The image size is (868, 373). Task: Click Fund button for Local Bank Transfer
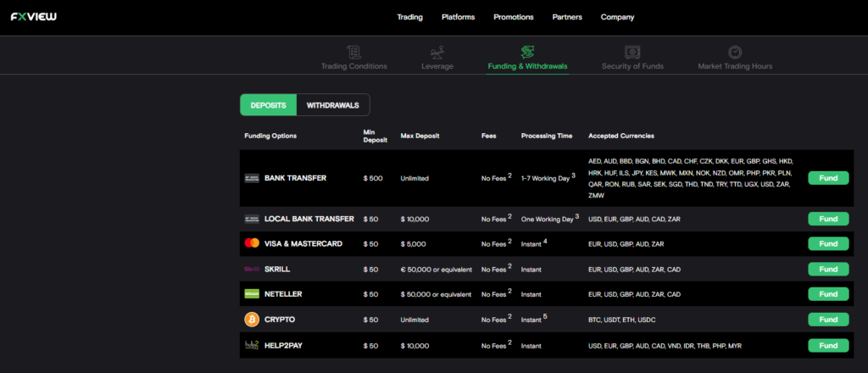pyautogui.click(x=828, y=219)
